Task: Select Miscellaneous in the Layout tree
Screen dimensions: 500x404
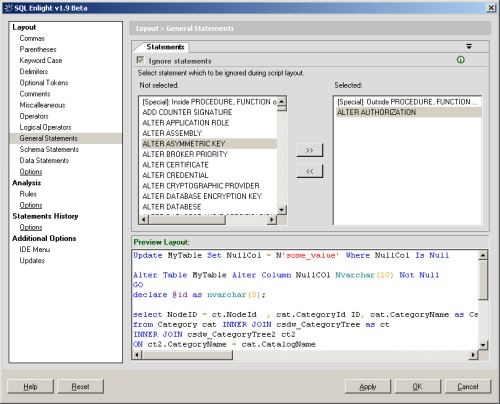Action: point(42,105)
